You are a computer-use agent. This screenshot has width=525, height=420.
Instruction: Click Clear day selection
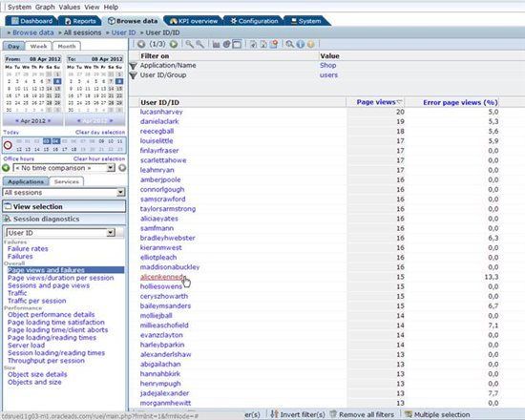tap(100, 132)
